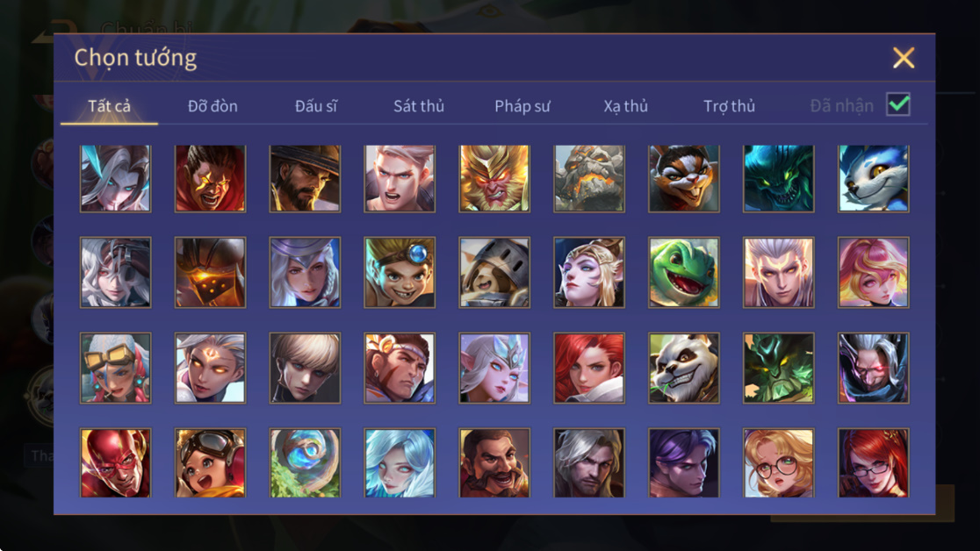This screenshot has height=551, width=980.
Task: Select the blonde girl with round glasses
Action: [778, 463]
